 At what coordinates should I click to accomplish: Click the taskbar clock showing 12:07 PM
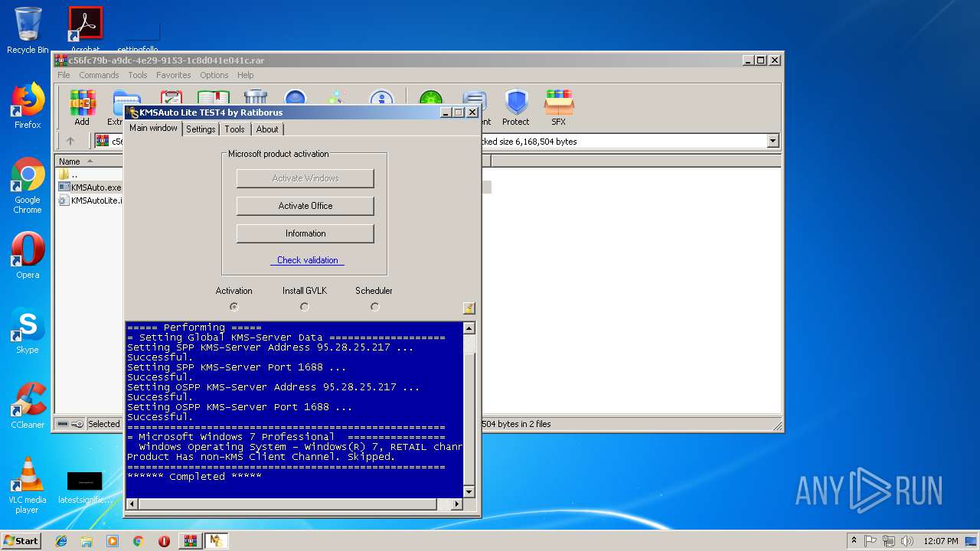click(941, 541)
